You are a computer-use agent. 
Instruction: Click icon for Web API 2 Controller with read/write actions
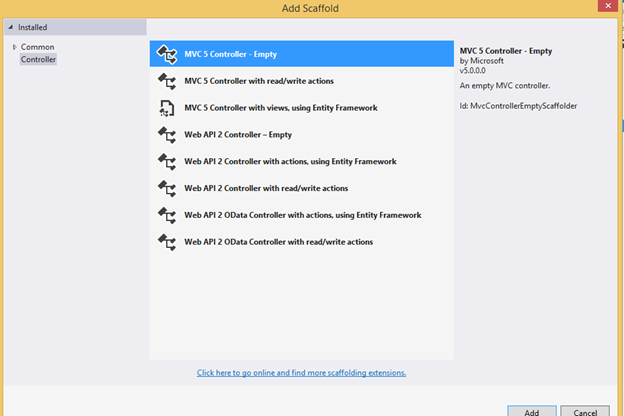point(167,188)
